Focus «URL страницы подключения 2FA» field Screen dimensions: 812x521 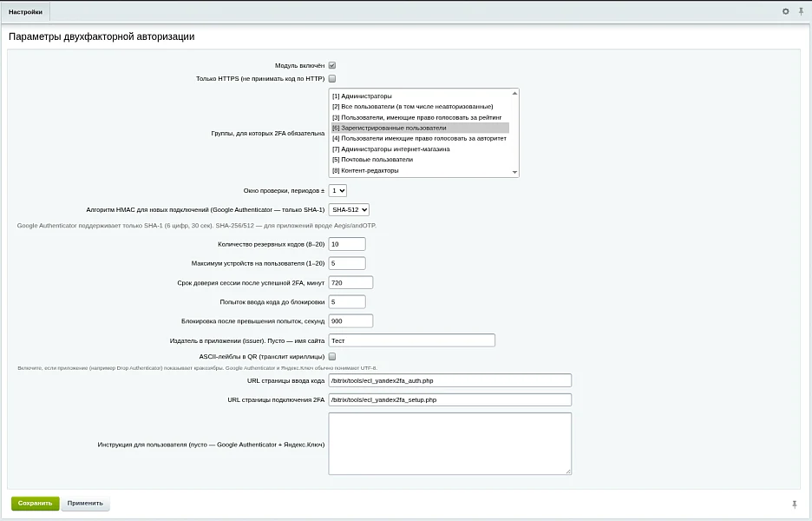tap(450, 399)
